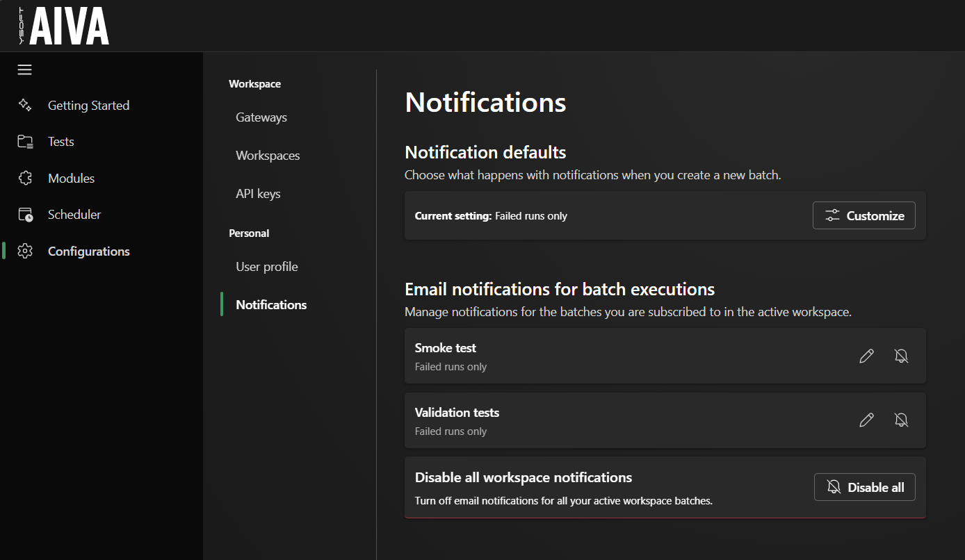Open Gateways settings
Image resolution: width=965 pixels, height=560 pixels.
point(261,117)
